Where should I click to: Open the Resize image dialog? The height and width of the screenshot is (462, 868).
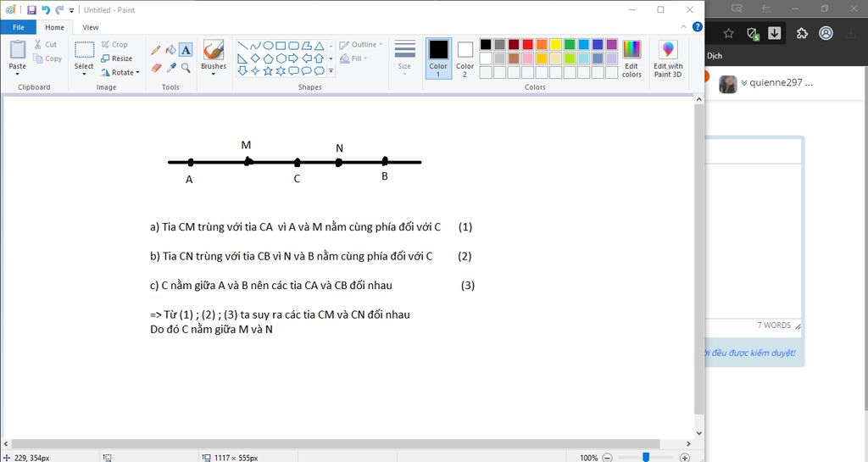pyautogui.click(x=116, y=58)
